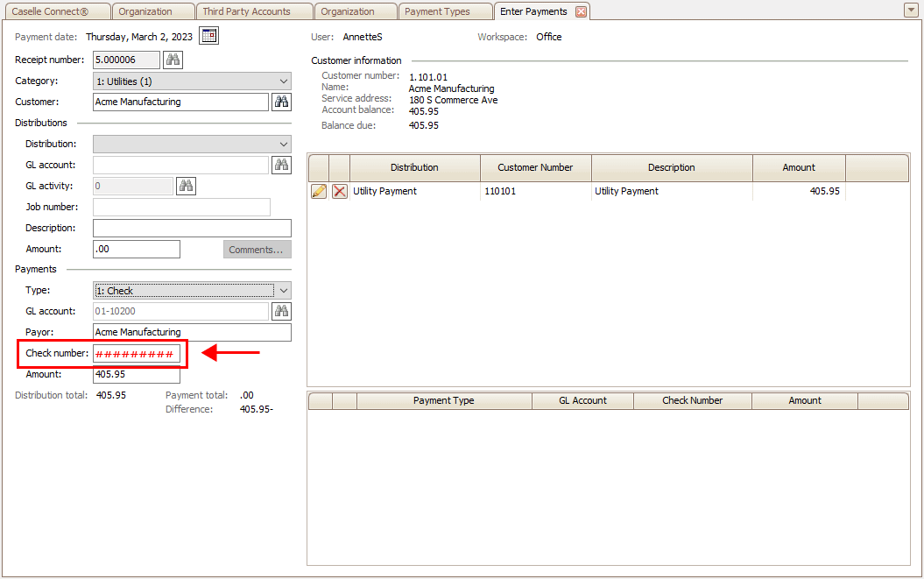924x579 pixels.
Task: Open the tab list overflow arrow
Action: 910,10
